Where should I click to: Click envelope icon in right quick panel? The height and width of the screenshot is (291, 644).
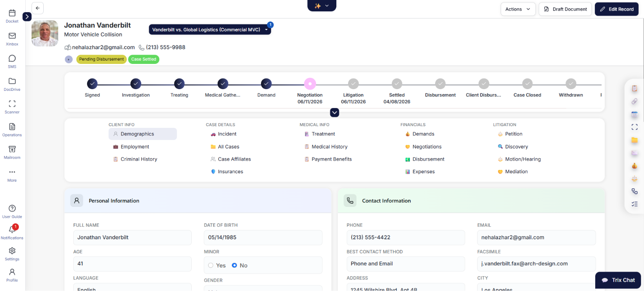tap(634, 153)
